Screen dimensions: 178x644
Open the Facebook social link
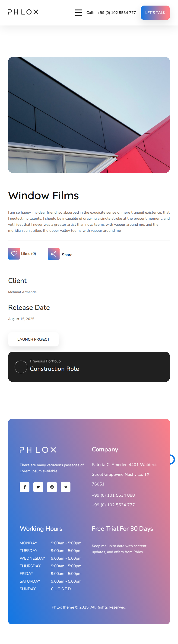pyautogui.click(x=25, y=487)
